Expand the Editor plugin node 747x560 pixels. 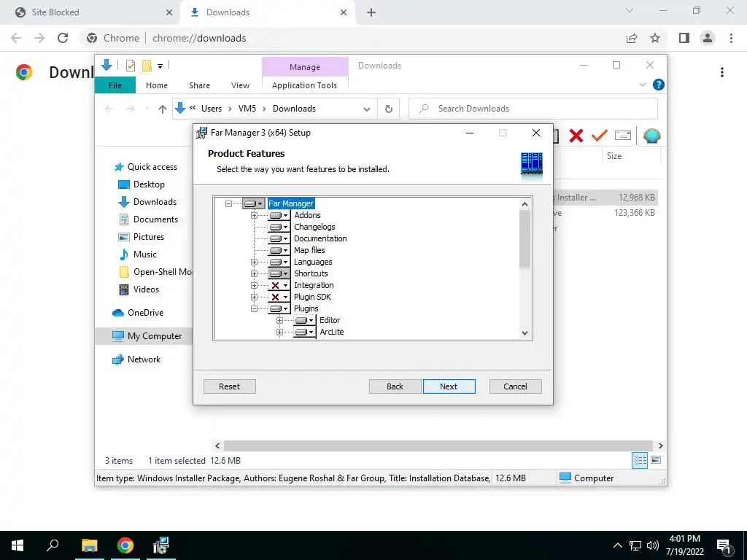coord(279,321)
